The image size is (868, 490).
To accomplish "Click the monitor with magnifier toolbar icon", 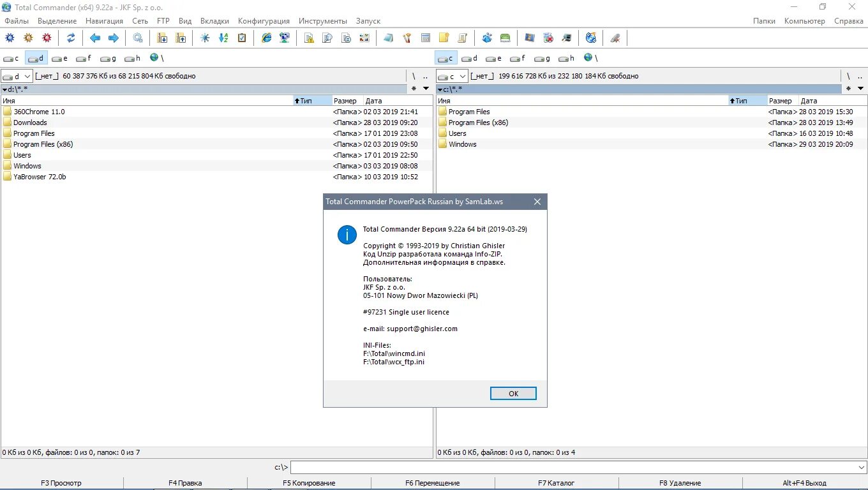I will pyautogui.click(x=567, y=38).
